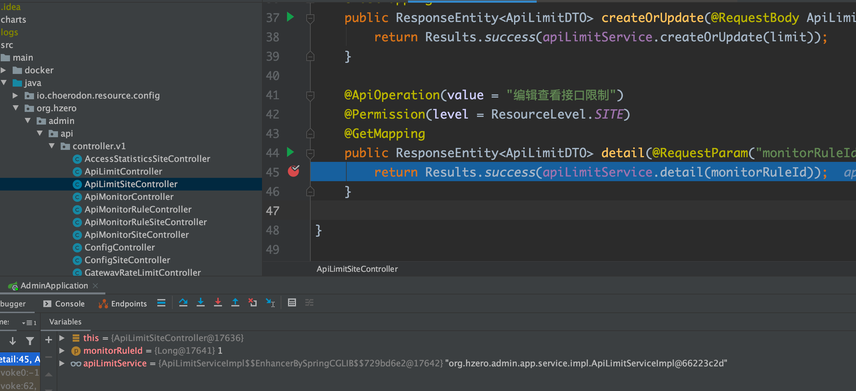Collapse the api package
The width and height of the screenshot is (856, 391).
40,133
